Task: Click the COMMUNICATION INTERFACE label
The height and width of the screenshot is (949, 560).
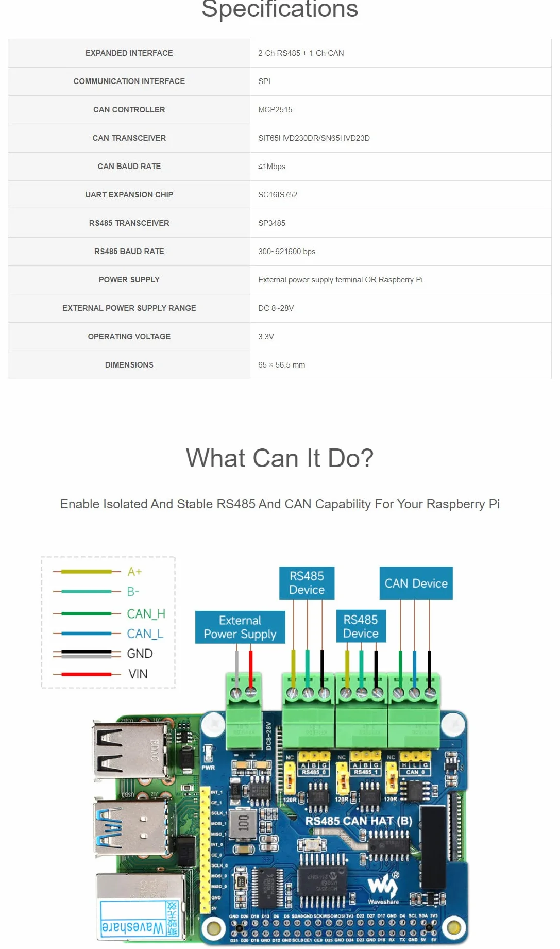Action: coord(129,81)
